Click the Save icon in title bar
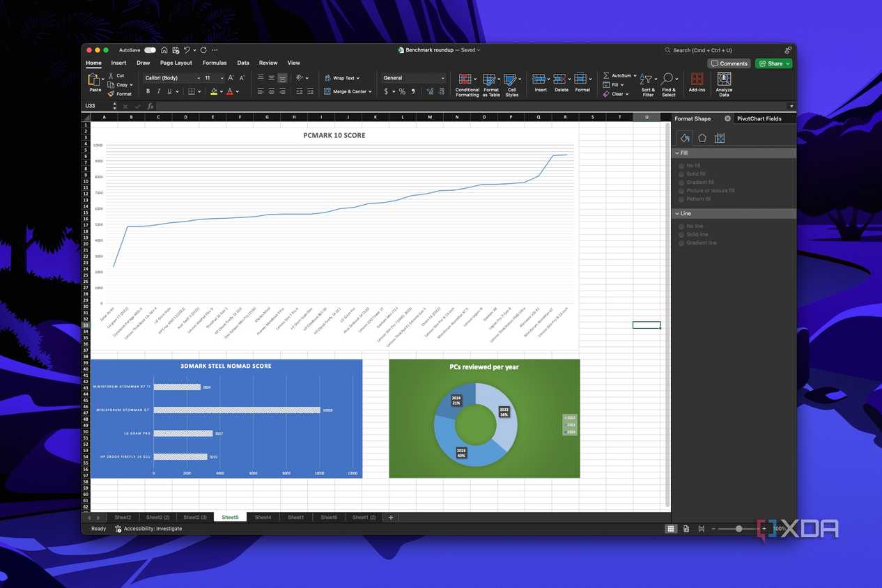 tap(176, 50)
